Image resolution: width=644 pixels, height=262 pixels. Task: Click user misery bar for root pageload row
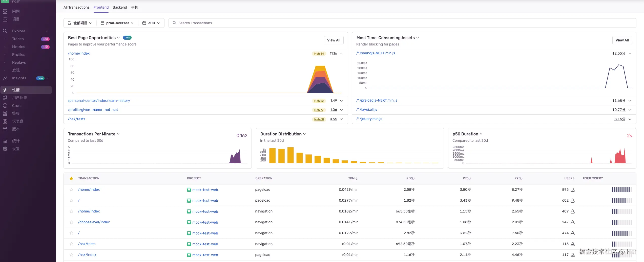tap(622, 201)
